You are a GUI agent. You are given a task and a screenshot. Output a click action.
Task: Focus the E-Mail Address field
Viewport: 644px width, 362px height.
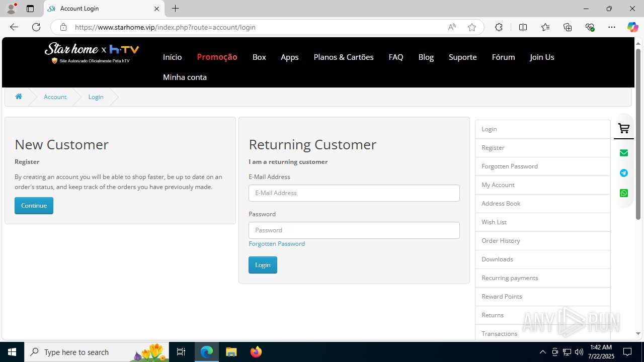point(354,193)
